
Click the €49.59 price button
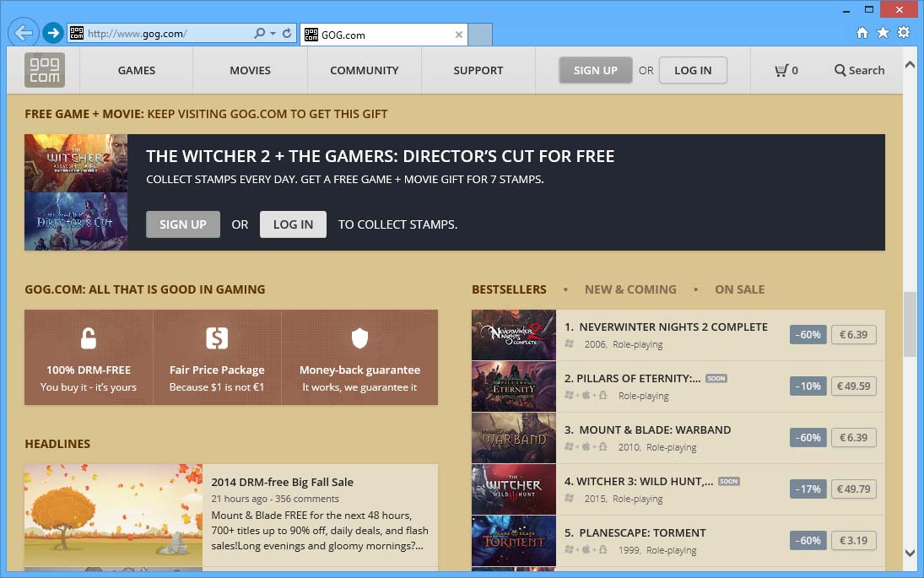853,386
